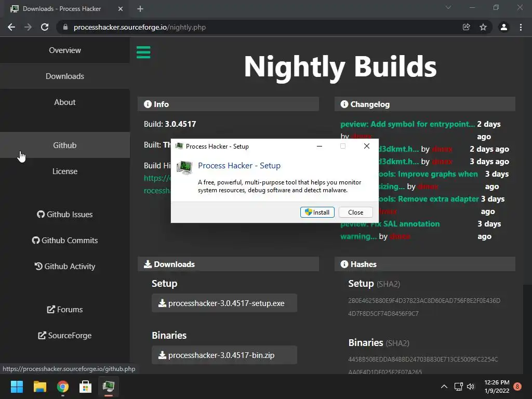Click the build number 3.0.4517
Viewport: 532px width, 399px height.
click(x=180, y=124)
